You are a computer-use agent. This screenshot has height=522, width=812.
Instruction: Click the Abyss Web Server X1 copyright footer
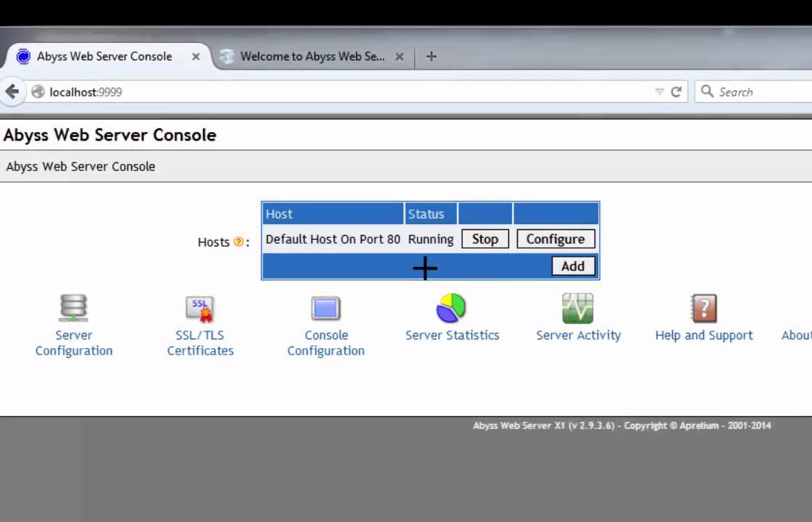pos(621,426)
